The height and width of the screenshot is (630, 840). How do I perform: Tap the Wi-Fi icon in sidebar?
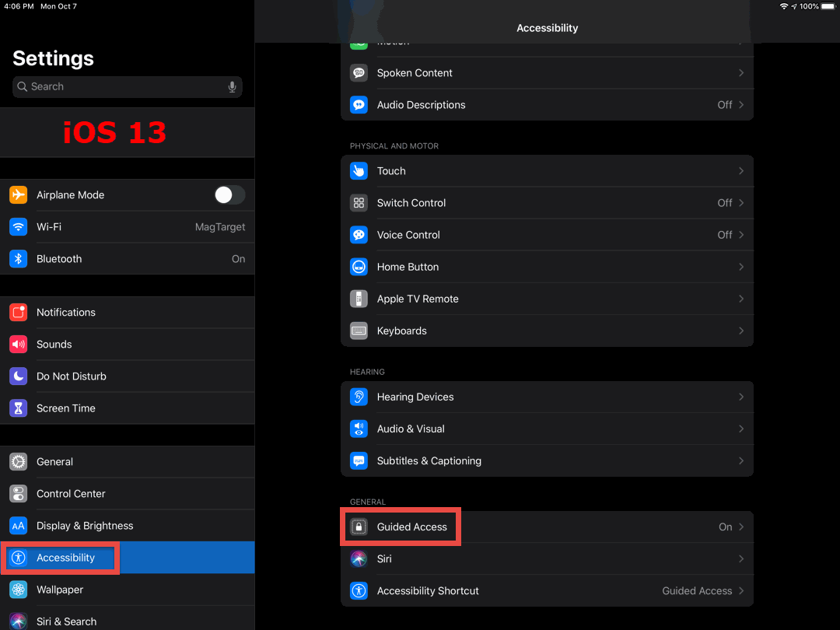[x=18, y=227]
